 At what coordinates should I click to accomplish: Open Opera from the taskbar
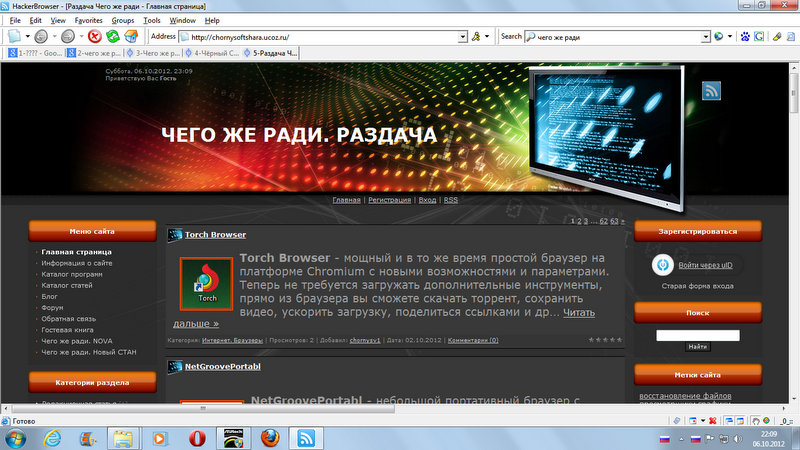tap(197, 438)
